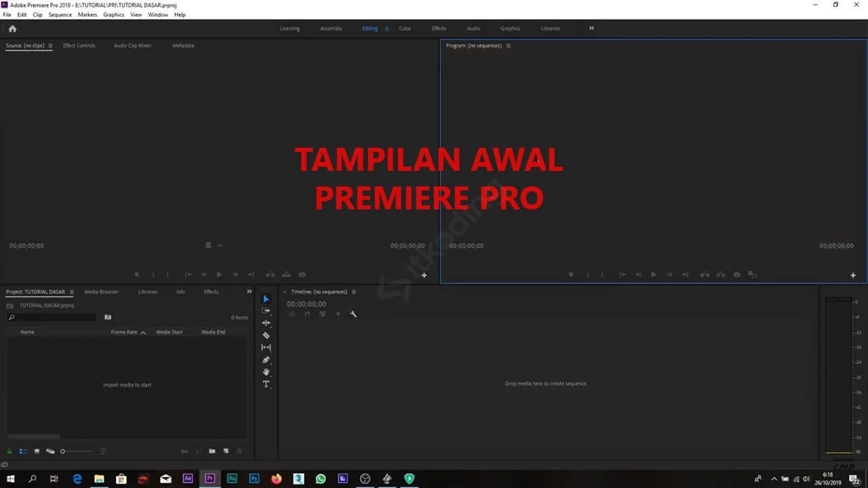The height and width of the screenshot is (488, 868).
Task: Select the Razor tool
Action: point(266,335)
